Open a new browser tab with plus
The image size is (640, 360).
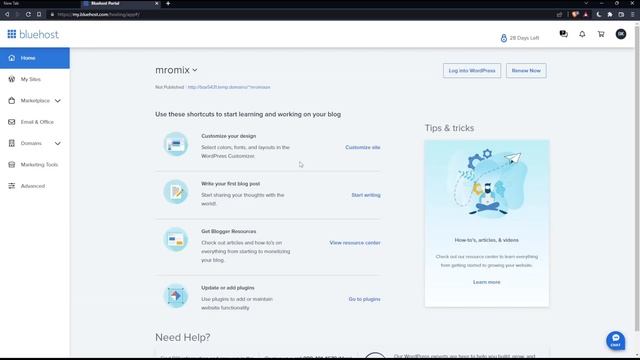[x=168, y=3]
